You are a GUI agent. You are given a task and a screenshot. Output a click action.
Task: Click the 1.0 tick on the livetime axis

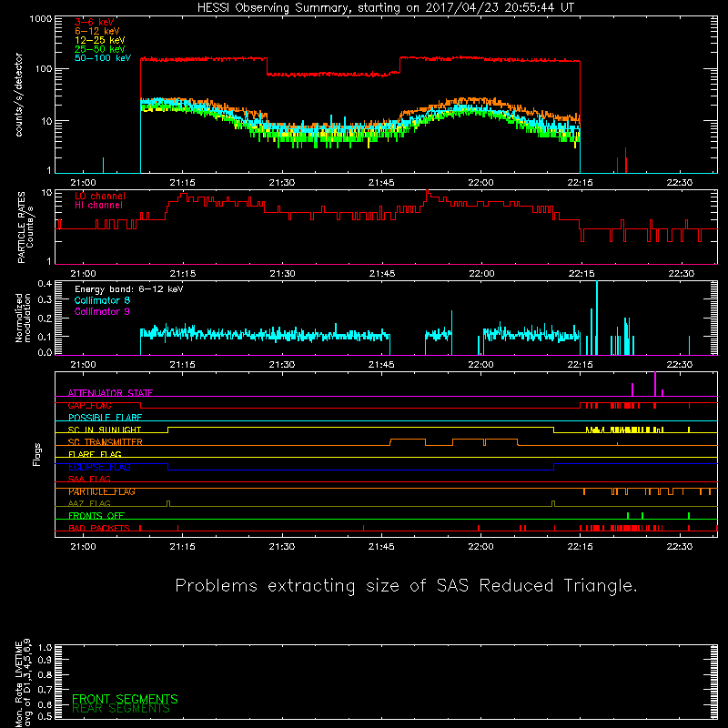coord(45,648)
